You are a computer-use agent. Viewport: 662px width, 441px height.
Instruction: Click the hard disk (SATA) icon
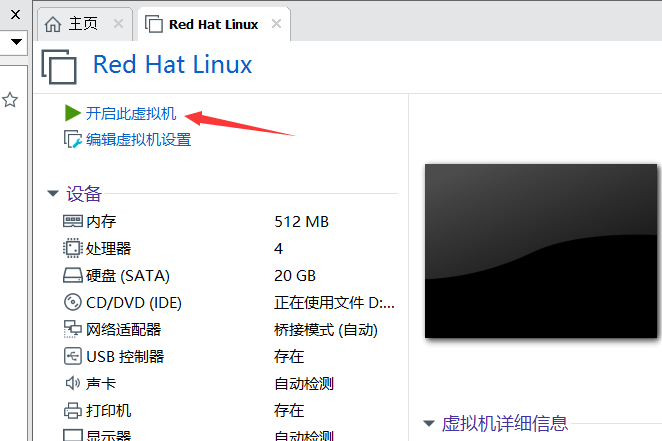click(73, 276)
